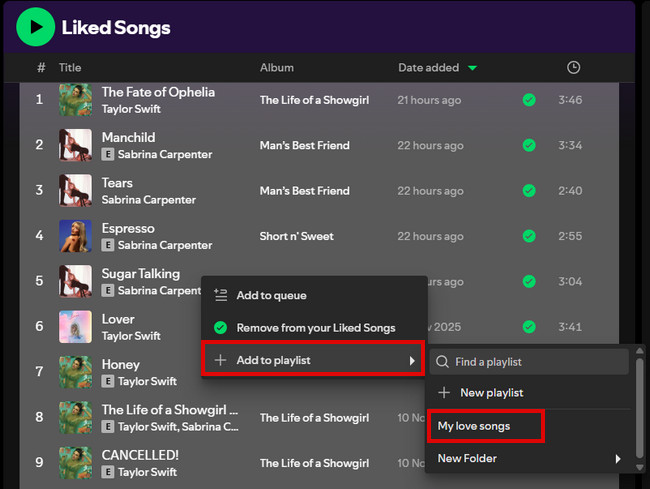This screenshot has width=650, height=489.
Task: Select song title Espresso
Action: 128,228
